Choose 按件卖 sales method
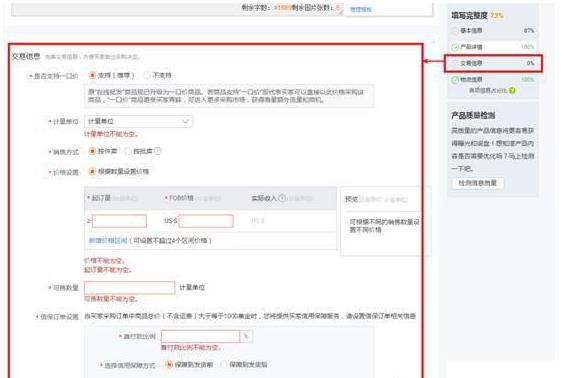This screenshot has height=378, width=568. (x=92, y=151)
